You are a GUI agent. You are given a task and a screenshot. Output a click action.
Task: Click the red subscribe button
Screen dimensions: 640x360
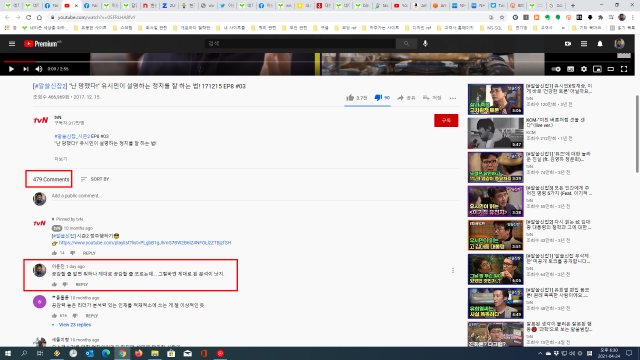pos(446,120)
